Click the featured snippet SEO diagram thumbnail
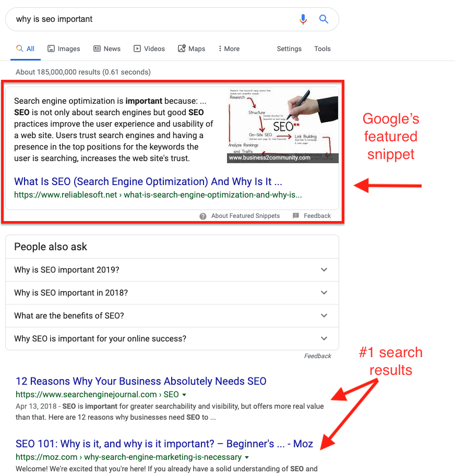Viewport: 455px width, 476px height. pyautogui.click(x=283, y=126)
